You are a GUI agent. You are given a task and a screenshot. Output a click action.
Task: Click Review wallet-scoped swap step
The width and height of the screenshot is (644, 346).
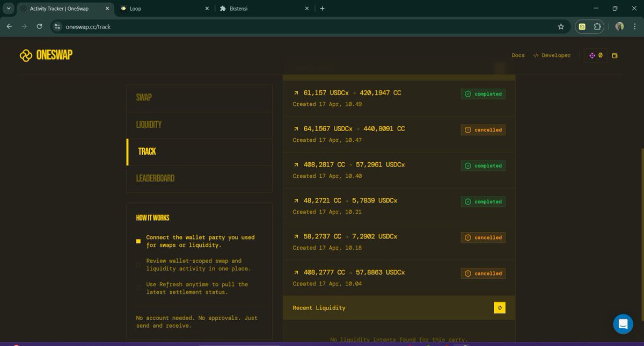click(199, 264)
